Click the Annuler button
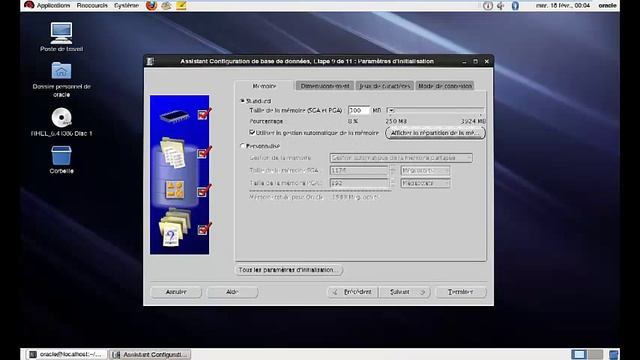This screenshot has width=640, height=360. coord(176,292)
